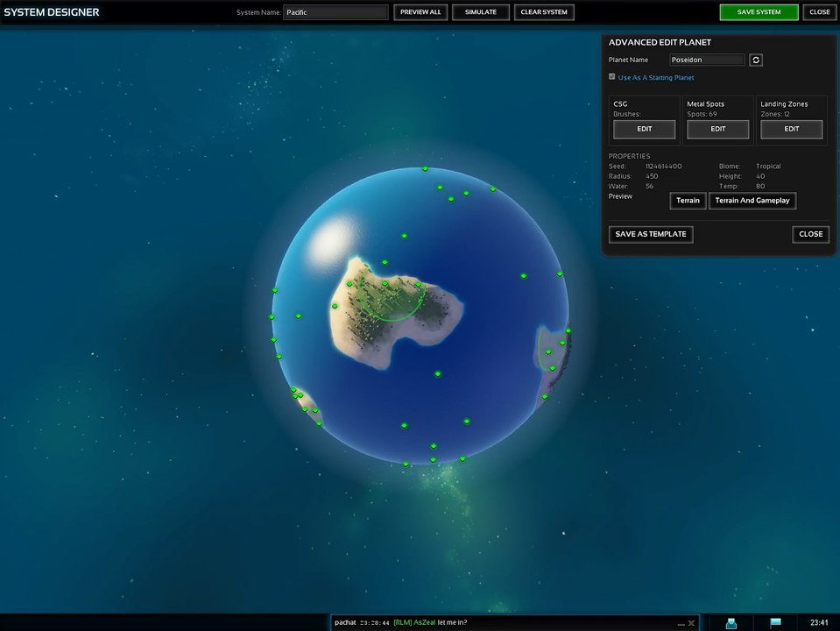This screenshot has width=840, height=631.
Task: Open the chat flag icon in bottom bar
Action: pyautogui.click(x=775, y=622)
